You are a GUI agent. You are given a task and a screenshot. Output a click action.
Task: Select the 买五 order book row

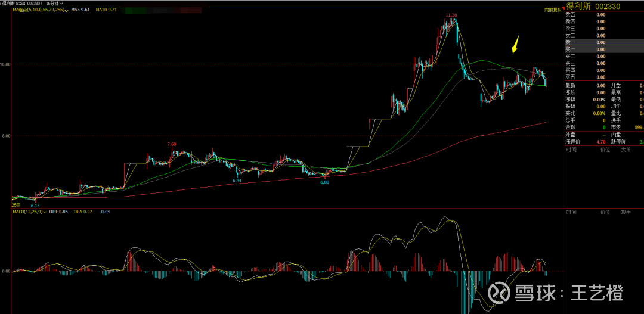(x=604, y=77)
